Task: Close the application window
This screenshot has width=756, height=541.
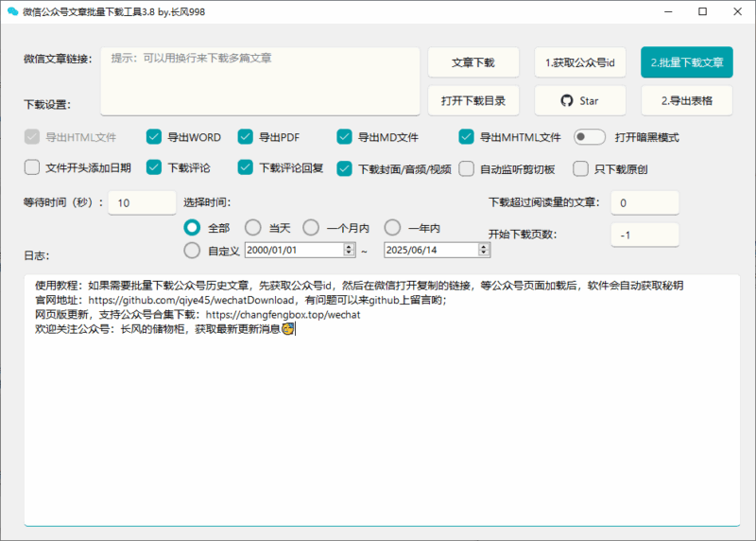Action: click(738, 11)
